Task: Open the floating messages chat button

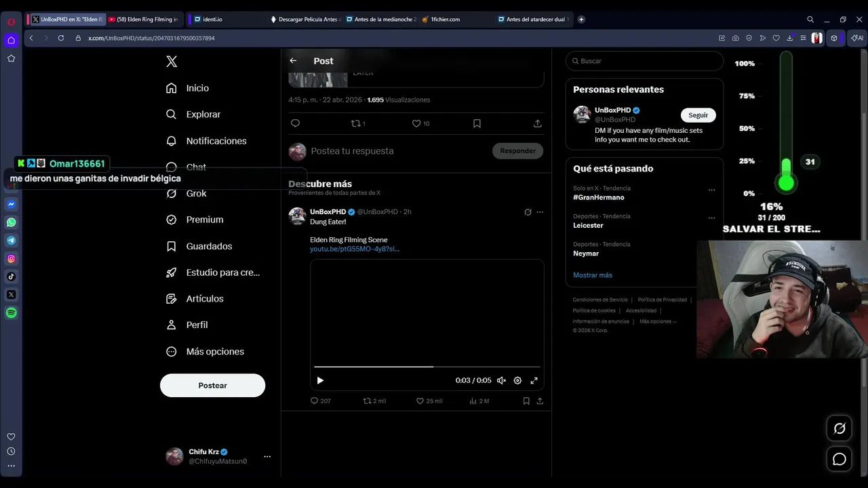Action: point(840,460)
